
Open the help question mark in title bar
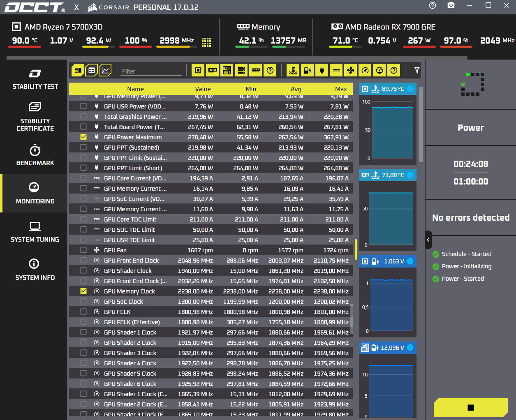pos(432,5)
